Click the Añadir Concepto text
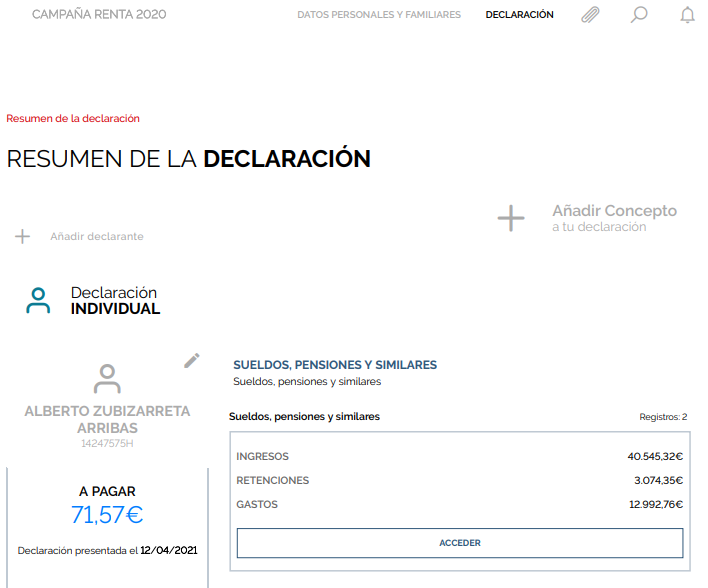Image resolution: width=708 pixels, height=588 pixels. (614, 211)
